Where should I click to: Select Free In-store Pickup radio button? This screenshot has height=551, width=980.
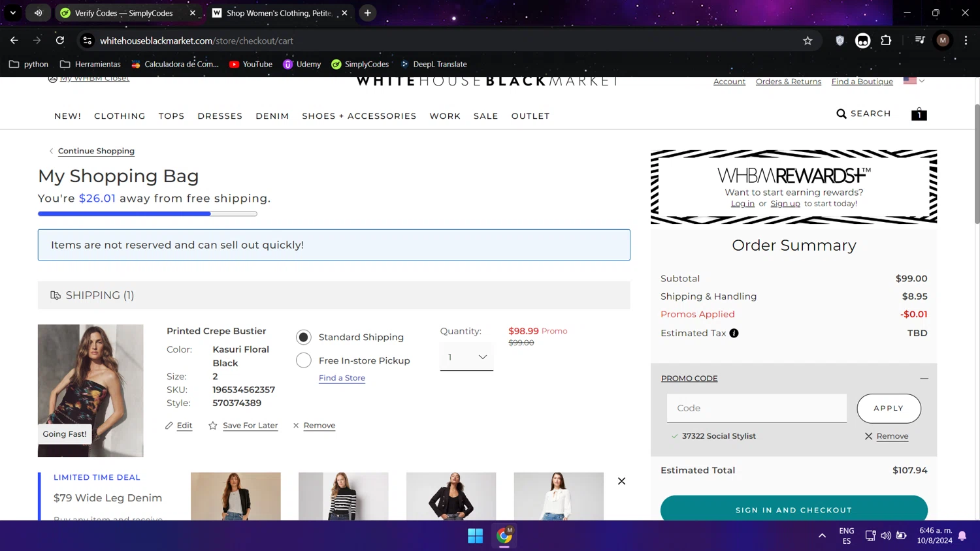point(304,360)
